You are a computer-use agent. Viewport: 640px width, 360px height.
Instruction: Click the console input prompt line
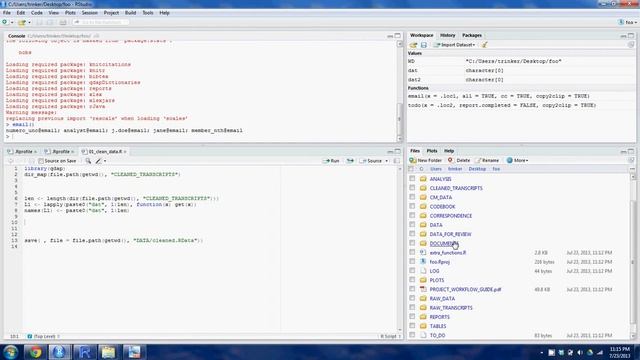click(x=200, y=136)
